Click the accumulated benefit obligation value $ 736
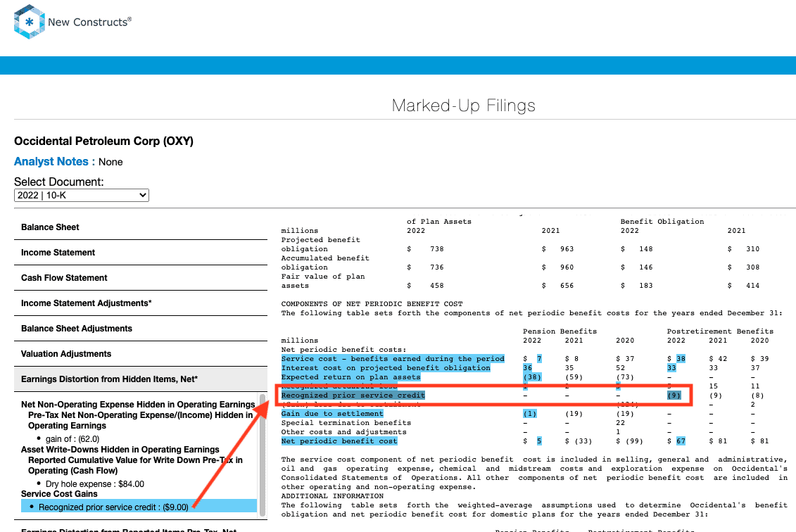 tap(425, 267)
